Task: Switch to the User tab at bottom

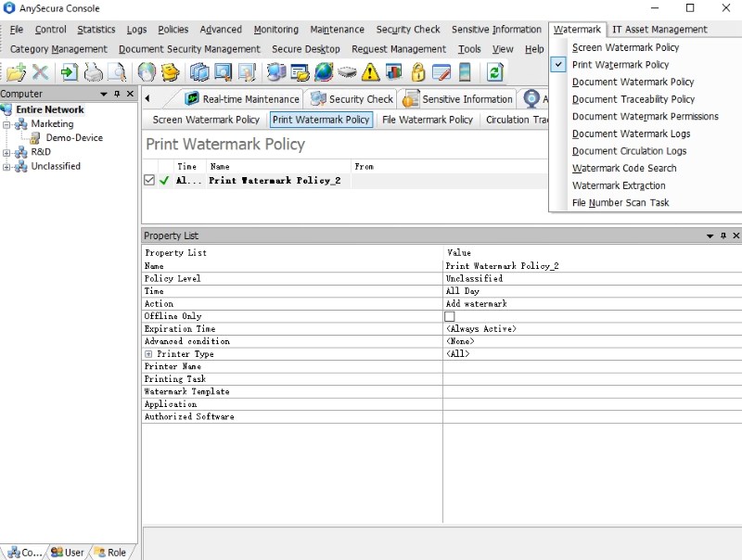Action: click(68, 552)
